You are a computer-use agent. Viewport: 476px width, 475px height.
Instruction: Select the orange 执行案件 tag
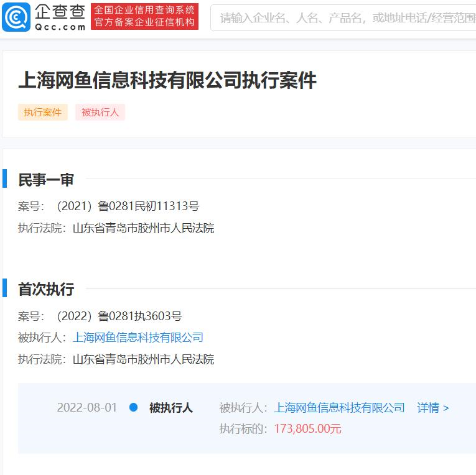tap(43, 113)
